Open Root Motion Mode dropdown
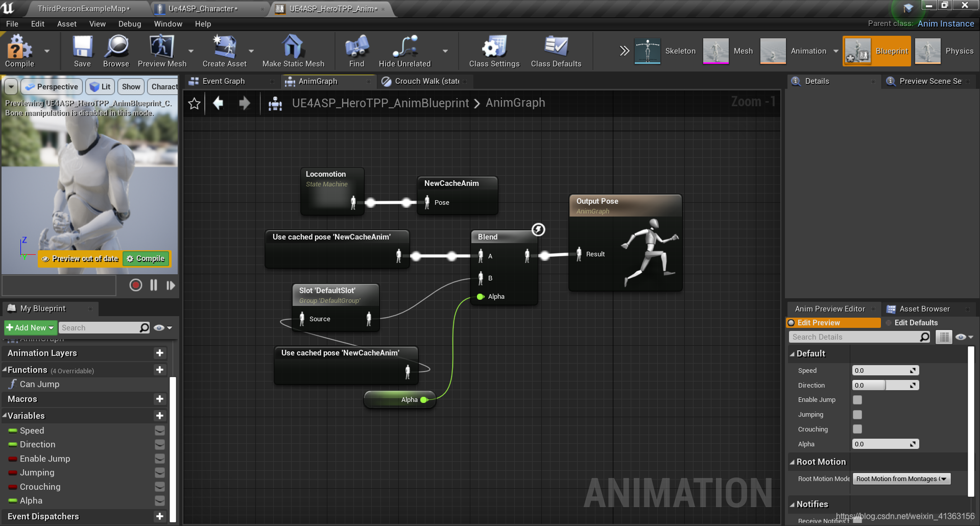Image resolution: width=980 pixels, height=526 pixels. point(902,479)
